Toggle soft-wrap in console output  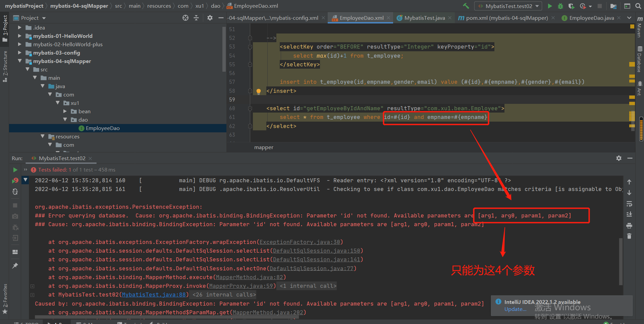[x=629, y=204]
